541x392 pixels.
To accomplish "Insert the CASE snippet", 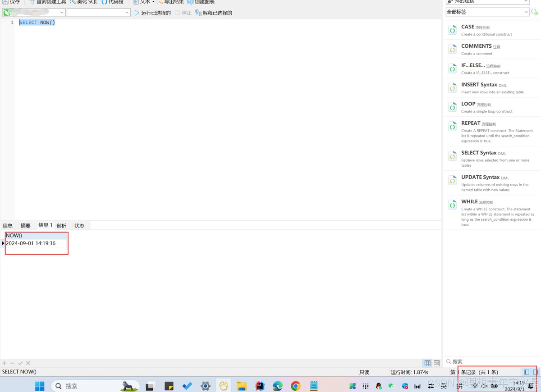I will click(492, 30).
